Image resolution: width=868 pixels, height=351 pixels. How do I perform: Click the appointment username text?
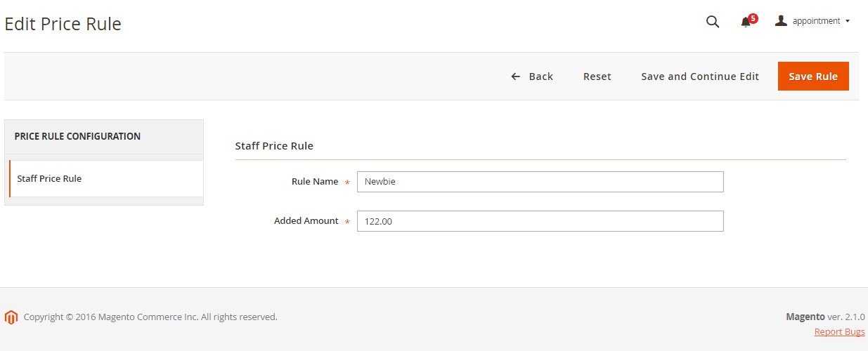click(x=816, y=21)
